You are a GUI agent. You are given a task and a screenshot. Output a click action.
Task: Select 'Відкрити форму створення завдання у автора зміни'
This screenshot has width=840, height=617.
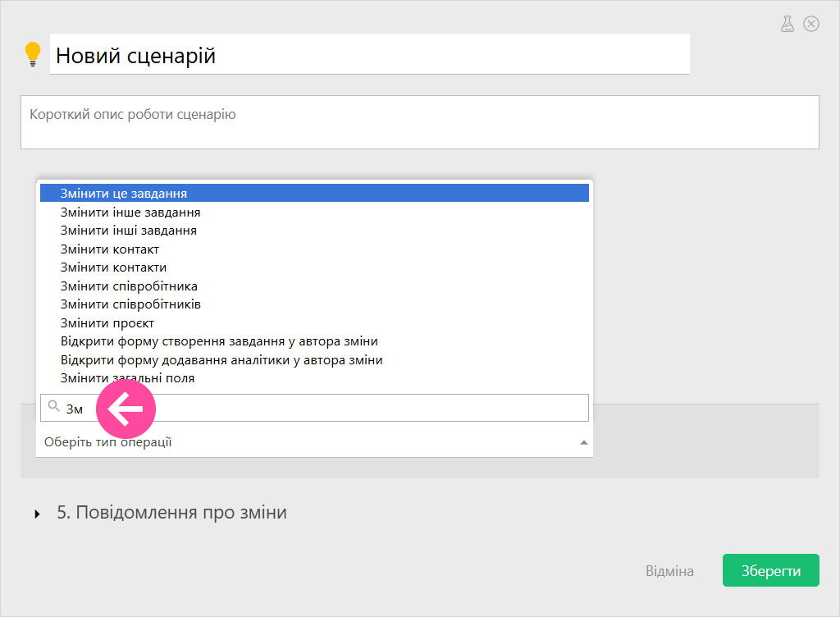click(219, 341)
